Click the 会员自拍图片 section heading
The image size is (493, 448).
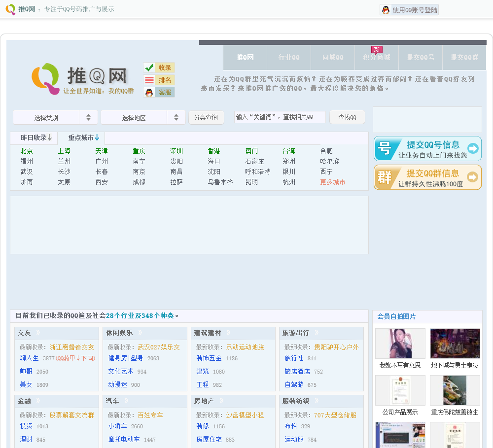pos(396,316)
